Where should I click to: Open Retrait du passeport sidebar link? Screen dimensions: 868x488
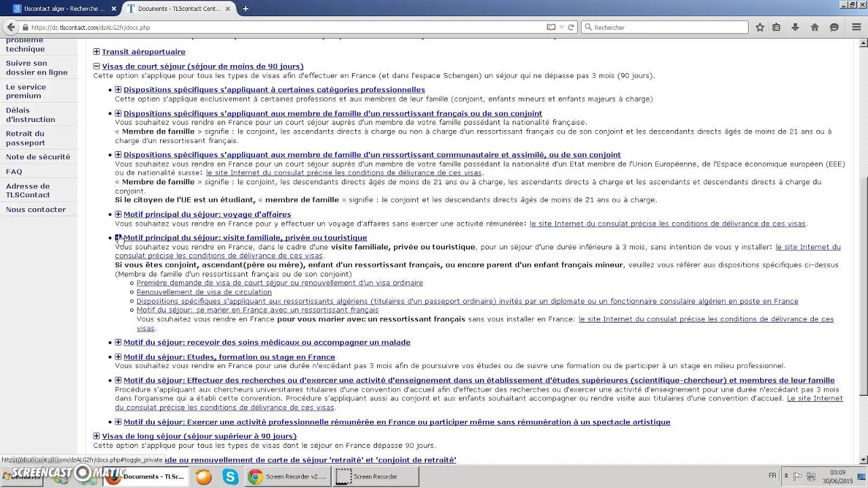pos(25,138)
